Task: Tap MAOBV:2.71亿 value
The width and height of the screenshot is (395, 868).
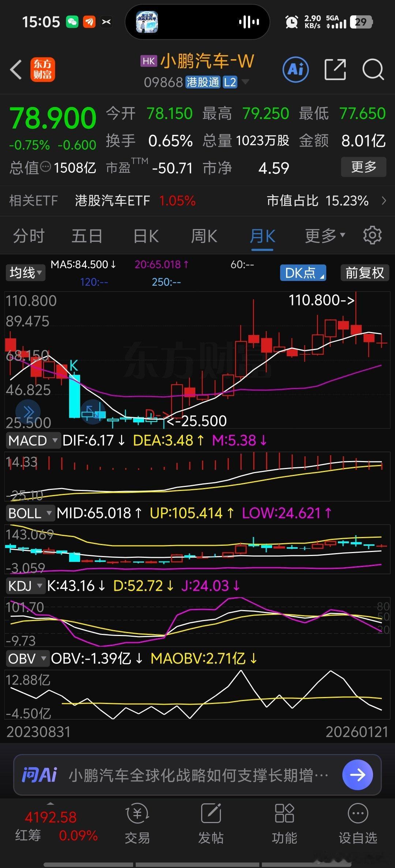Action: coord(204,659)
